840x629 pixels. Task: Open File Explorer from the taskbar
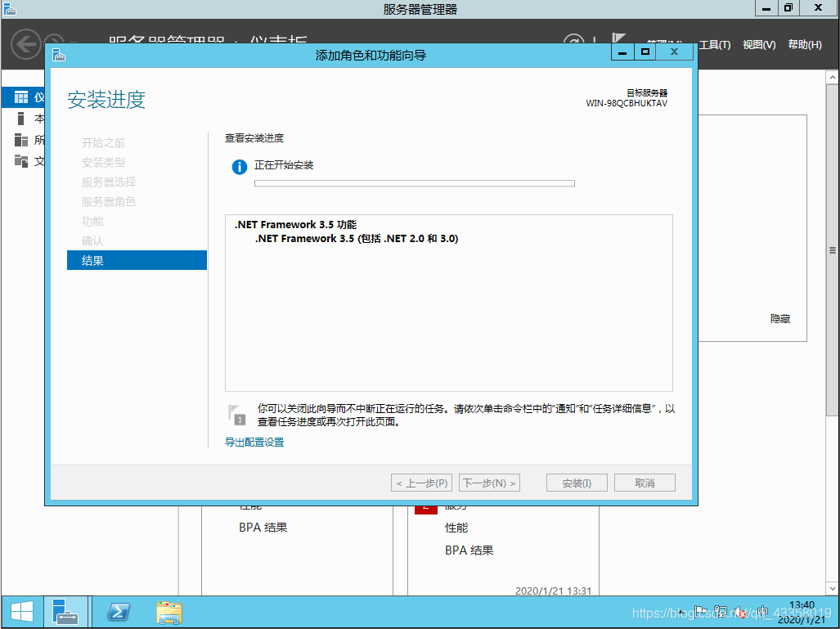(x=169, y=612)
